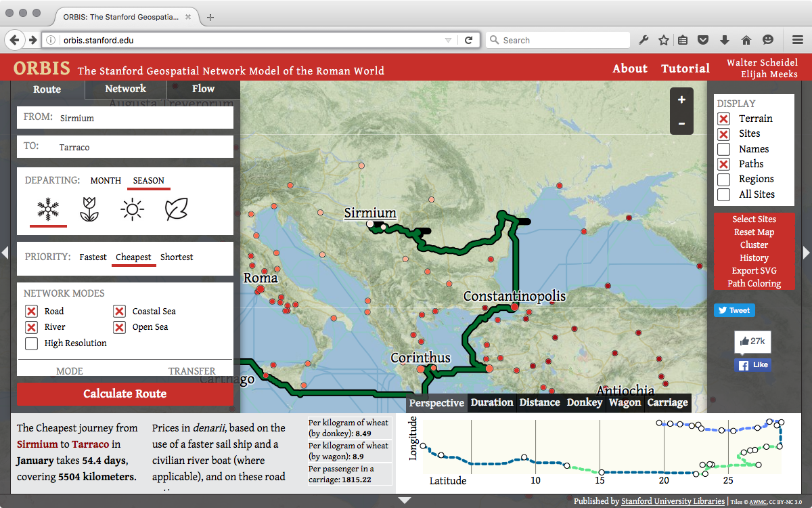Set priority to Fastest

pos(93,257)
